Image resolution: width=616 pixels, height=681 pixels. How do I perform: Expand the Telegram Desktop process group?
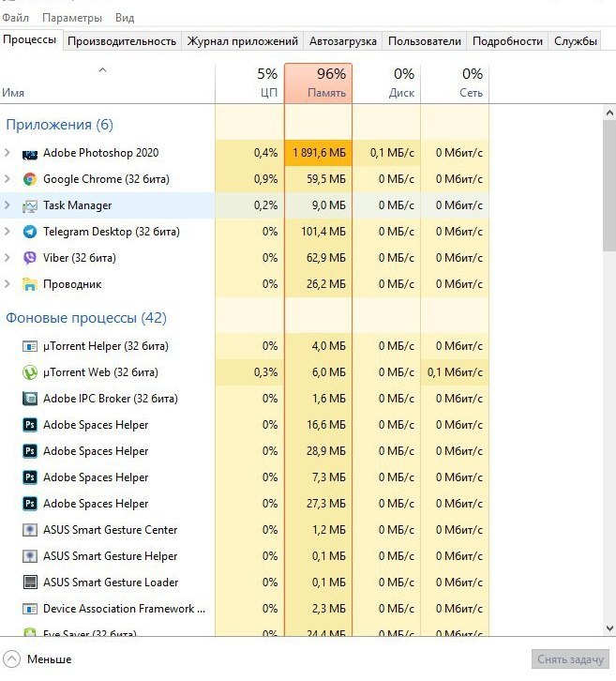pos(7,231)
